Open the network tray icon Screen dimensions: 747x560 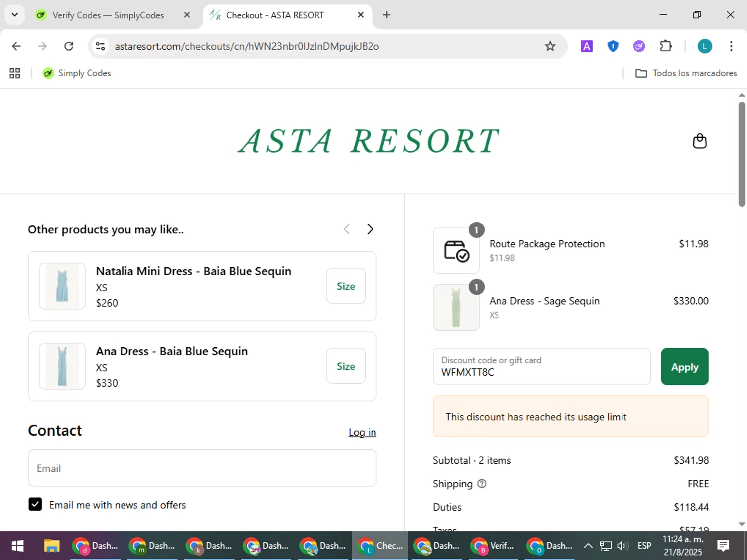tap(605, 546)
